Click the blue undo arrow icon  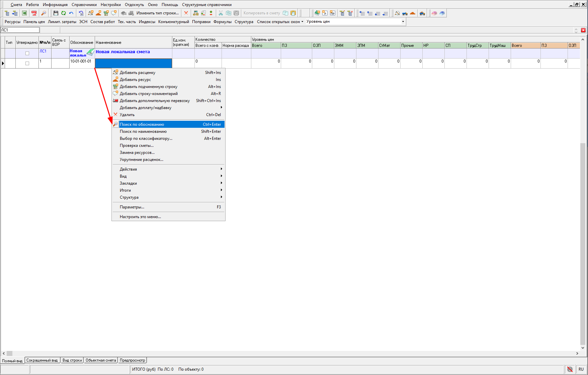(71, 13)
